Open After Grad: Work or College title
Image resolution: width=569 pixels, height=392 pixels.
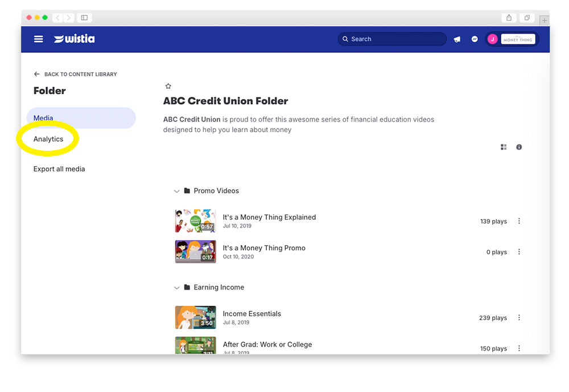(267, 344)
